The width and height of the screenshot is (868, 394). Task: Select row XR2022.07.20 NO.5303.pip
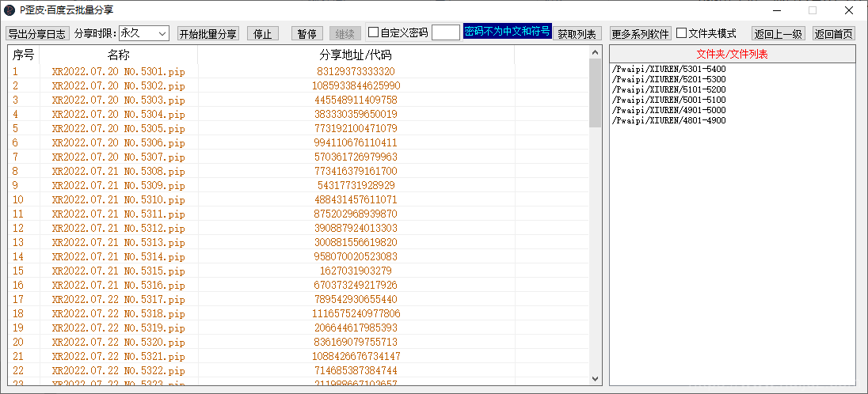click(x=299, y=100)
